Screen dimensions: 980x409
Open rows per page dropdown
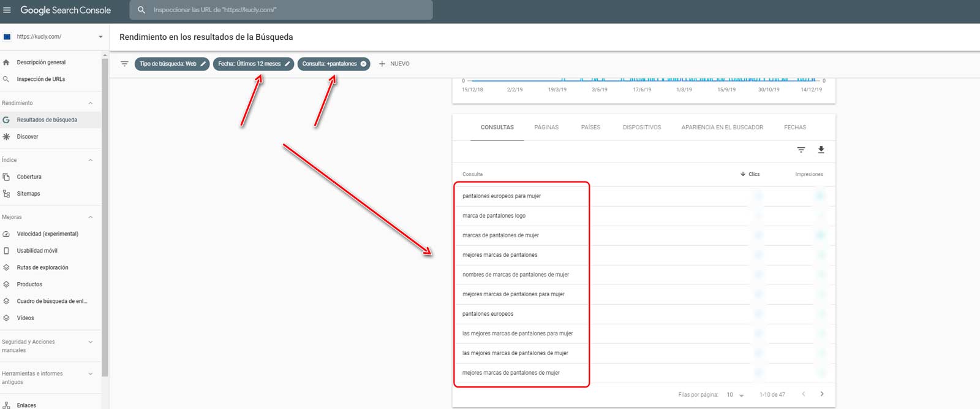pos(735,395)
